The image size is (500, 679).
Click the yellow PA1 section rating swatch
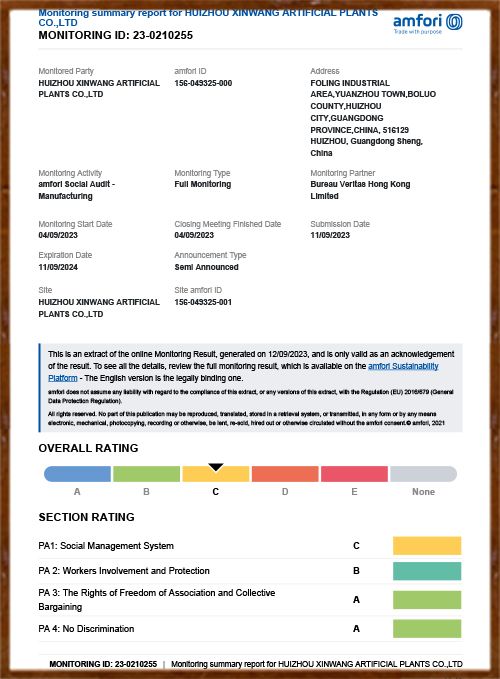[x=427, y=546]
